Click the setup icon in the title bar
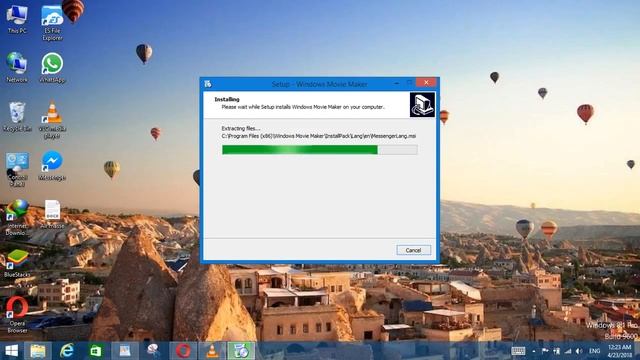Viewport: 640px width, 360px height. (x=208, y=84)
